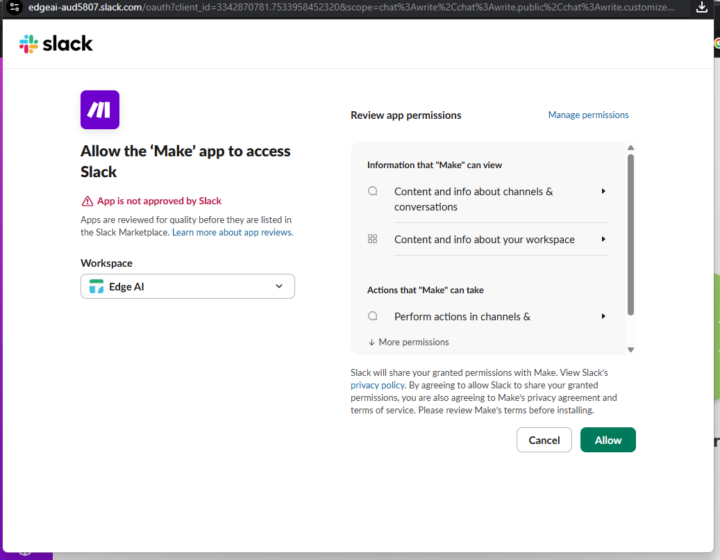Open the Workspace dropdown showing Edge AI
Screen dimensions: 720x560
tap(187, 286)
